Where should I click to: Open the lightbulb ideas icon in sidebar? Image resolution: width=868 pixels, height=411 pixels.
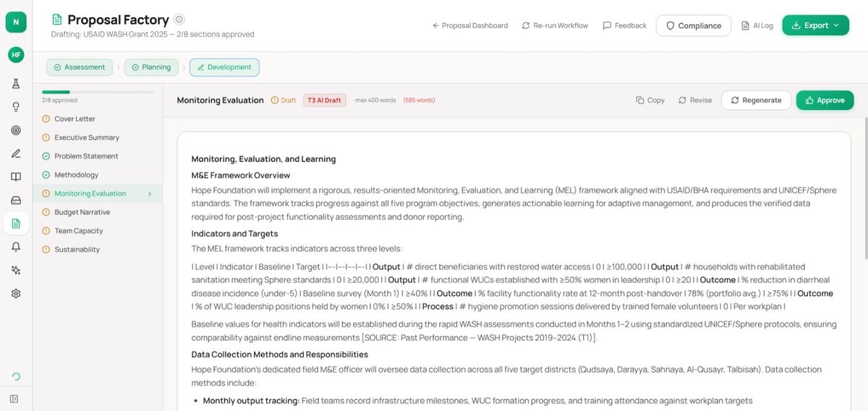(16, 107)
